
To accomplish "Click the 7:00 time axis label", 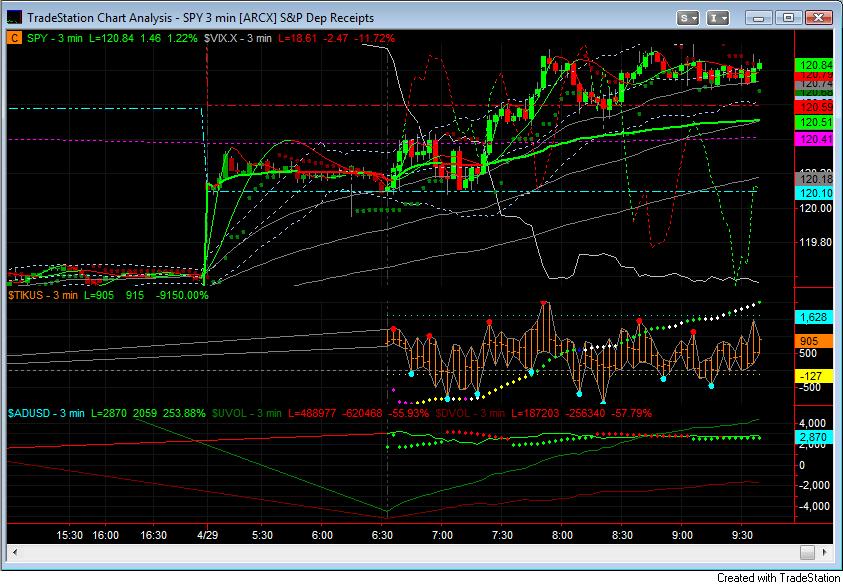I will pos(441,536).
